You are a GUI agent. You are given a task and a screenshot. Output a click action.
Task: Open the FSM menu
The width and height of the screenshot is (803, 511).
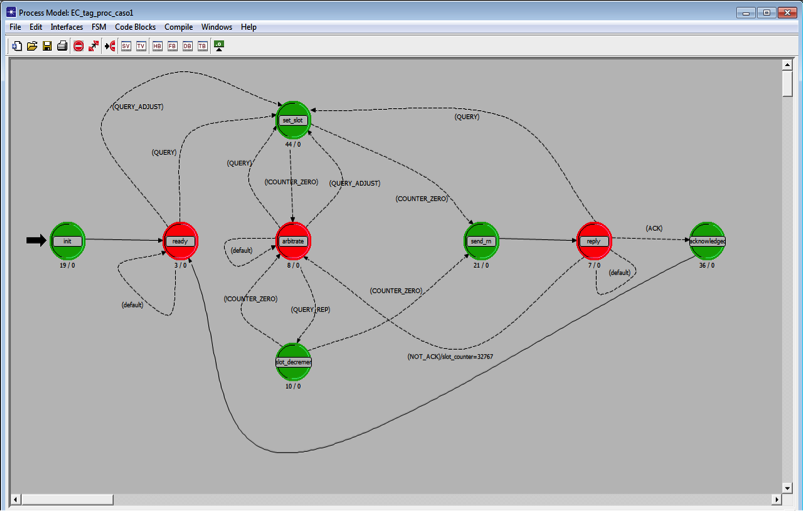pyautogui.click(x=99, y=27)
